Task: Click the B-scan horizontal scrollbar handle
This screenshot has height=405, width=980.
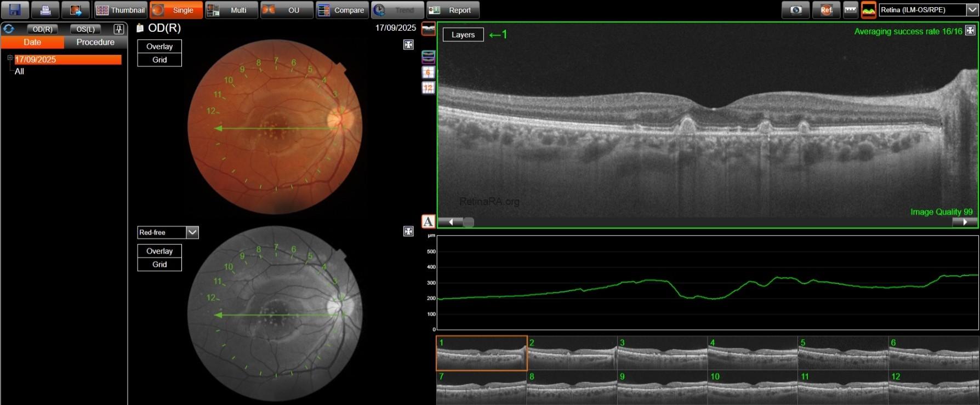Action: click(468, 222)
